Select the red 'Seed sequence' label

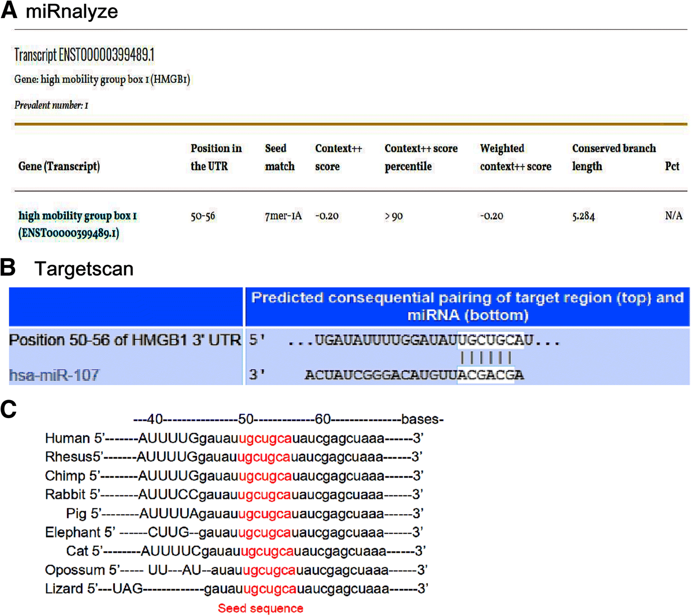(261, 608)
